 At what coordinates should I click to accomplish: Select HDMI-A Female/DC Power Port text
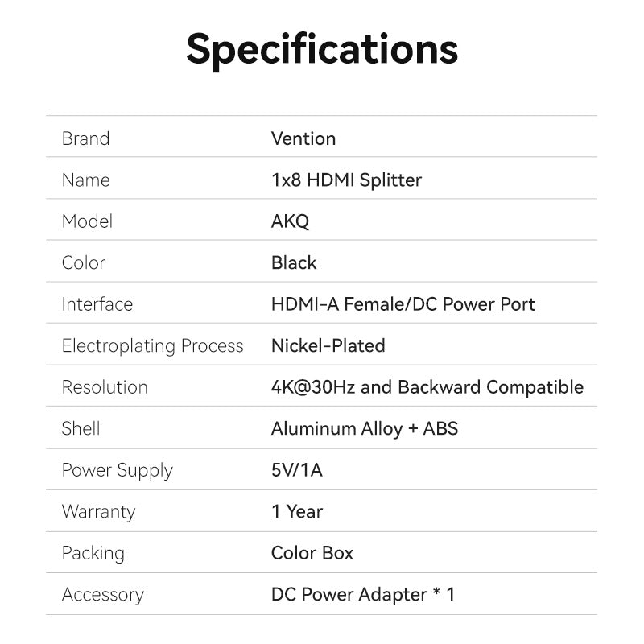point(402,304)
